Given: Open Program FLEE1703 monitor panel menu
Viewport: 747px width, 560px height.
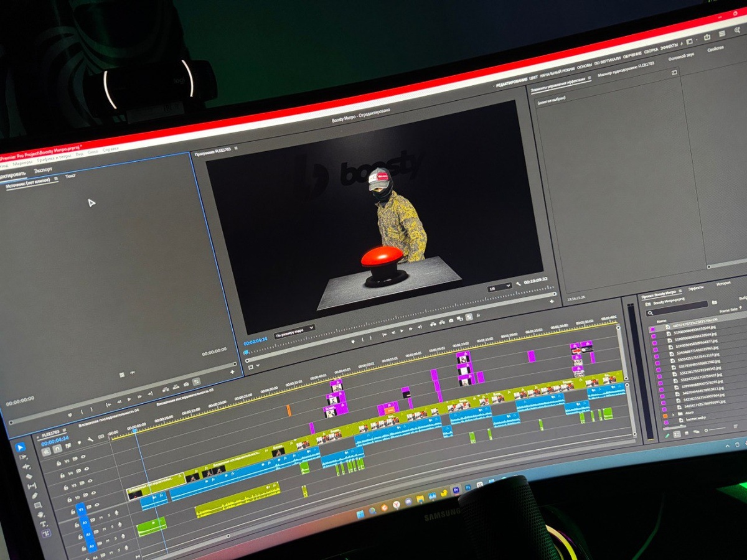Looking at the screenshot, I should [x=236, y=148].
